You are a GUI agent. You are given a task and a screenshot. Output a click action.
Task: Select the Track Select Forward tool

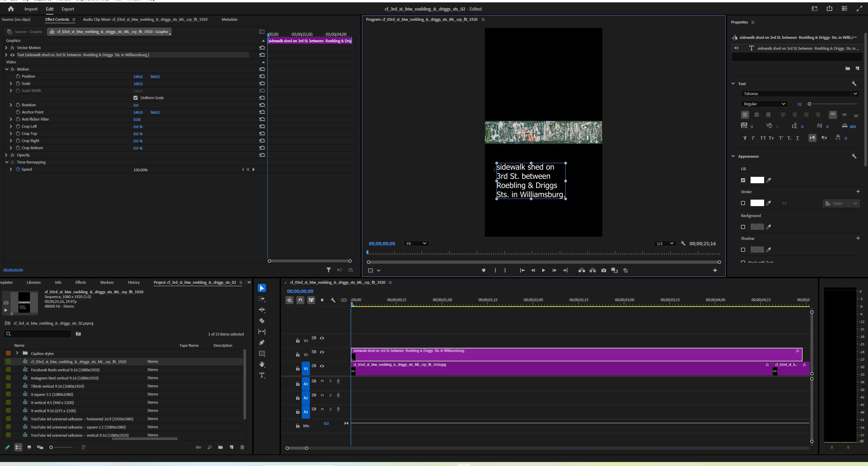262,299
